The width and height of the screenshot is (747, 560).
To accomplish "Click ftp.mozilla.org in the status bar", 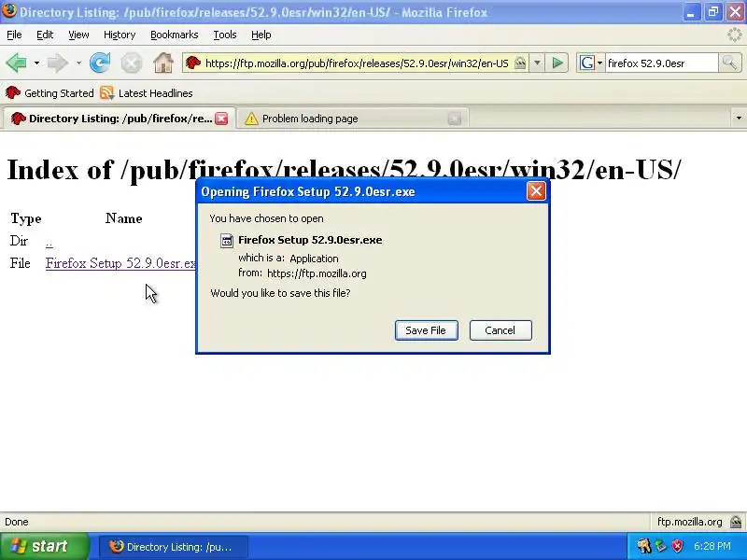I will point(689,522).
